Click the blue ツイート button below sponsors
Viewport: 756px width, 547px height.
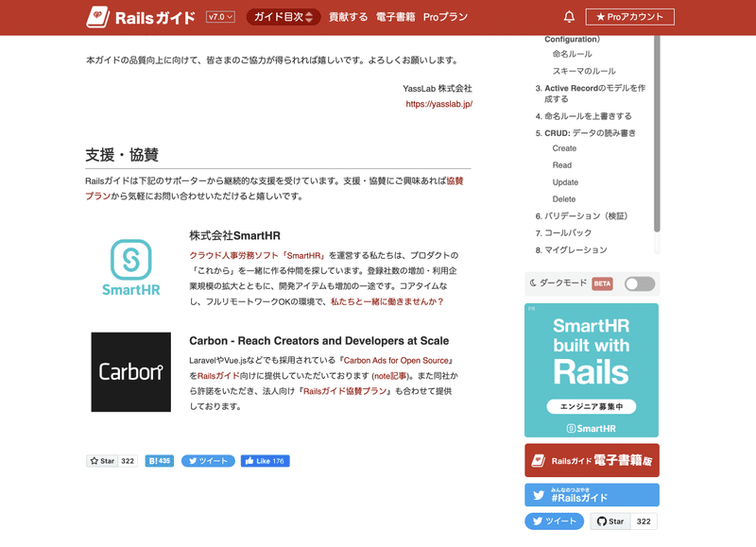(208, 461)
